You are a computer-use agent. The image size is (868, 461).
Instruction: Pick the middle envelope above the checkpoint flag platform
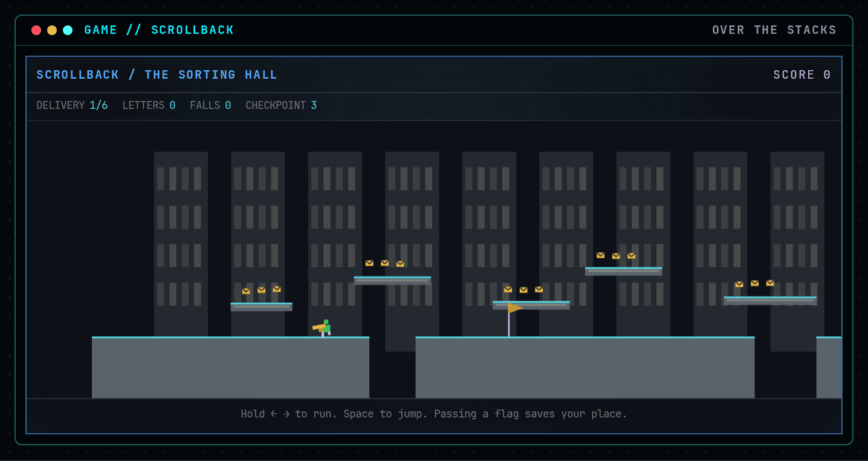point(523,290)
